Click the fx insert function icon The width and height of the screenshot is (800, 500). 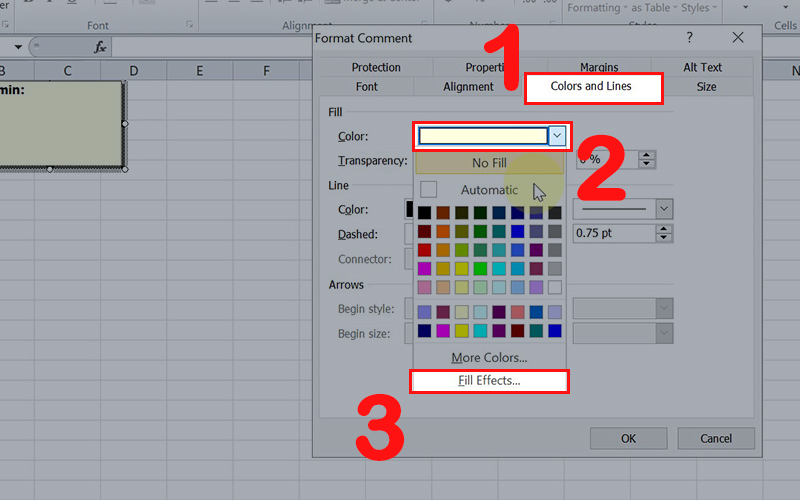100,47
